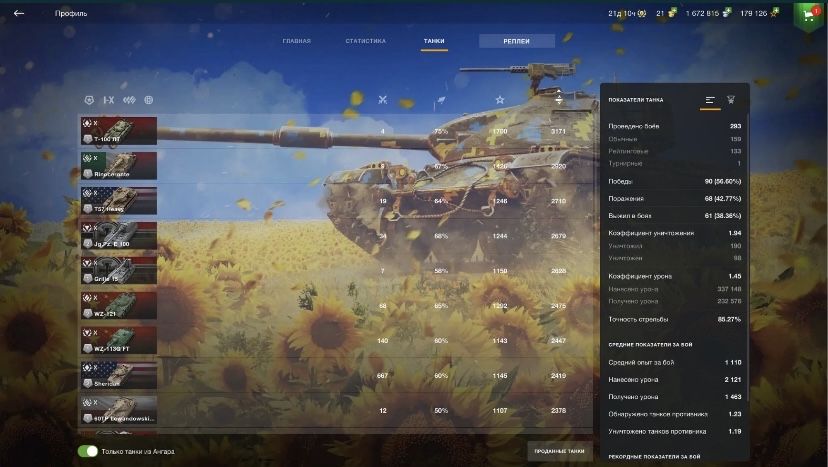Viewport: 828px width, 467px height.
Task: Click 'Коэффициент уничтожения' stat row
Action: (x=674, y=233)
